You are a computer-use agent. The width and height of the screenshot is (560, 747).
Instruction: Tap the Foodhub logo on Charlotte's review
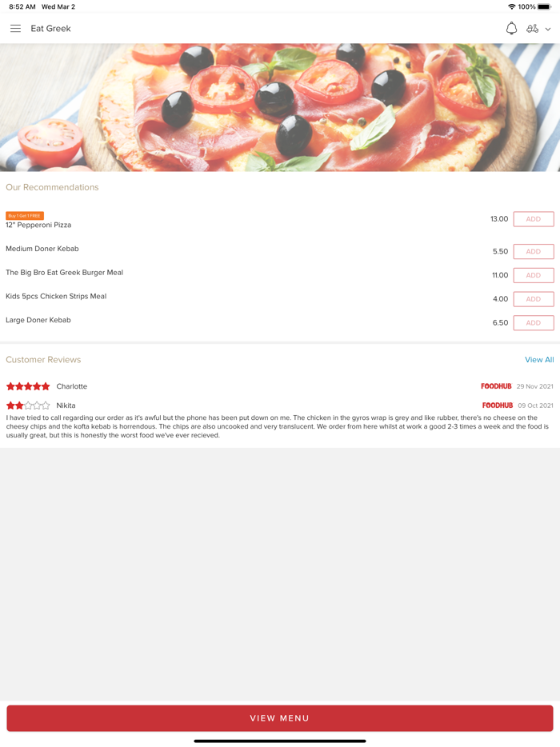pyautogui.click(x=496, y=386)
